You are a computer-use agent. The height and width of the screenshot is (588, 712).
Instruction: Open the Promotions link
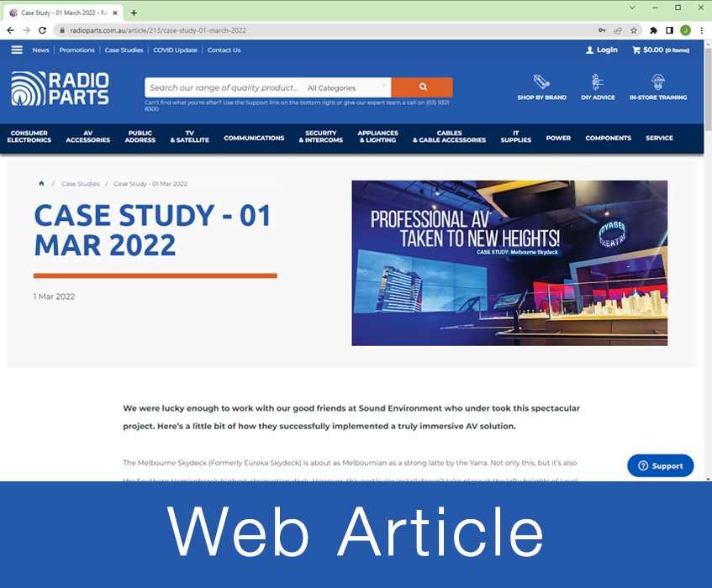[77, 50]
